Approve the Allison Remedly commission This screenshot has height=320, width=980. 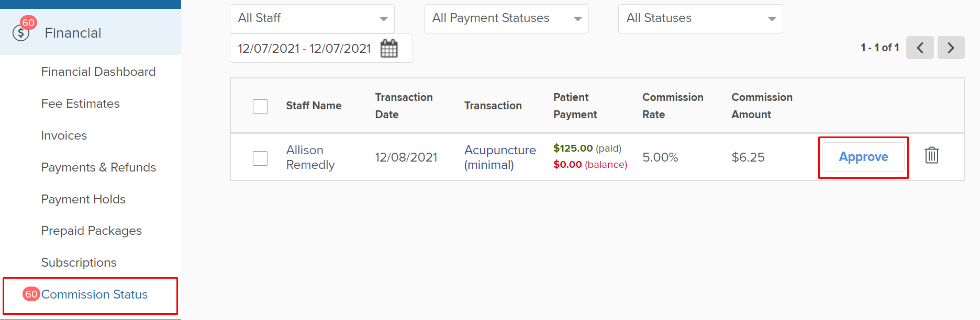click(x=863, y=157)
